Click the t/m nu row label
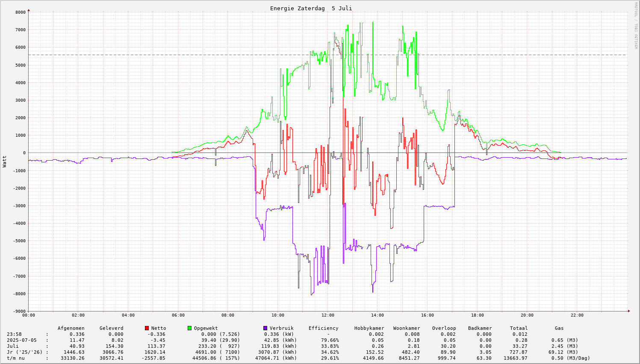 [16, 358]
